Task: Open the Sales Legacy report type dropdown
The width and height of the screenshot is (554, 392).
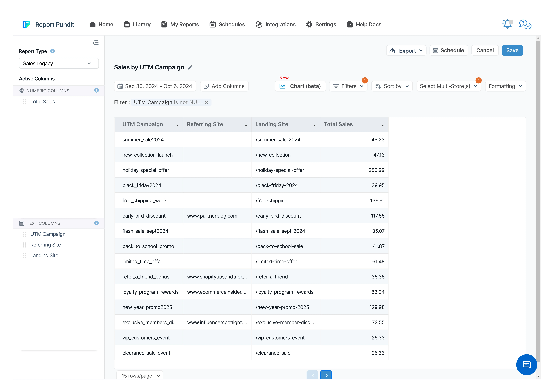Action: tap(59, 63)
